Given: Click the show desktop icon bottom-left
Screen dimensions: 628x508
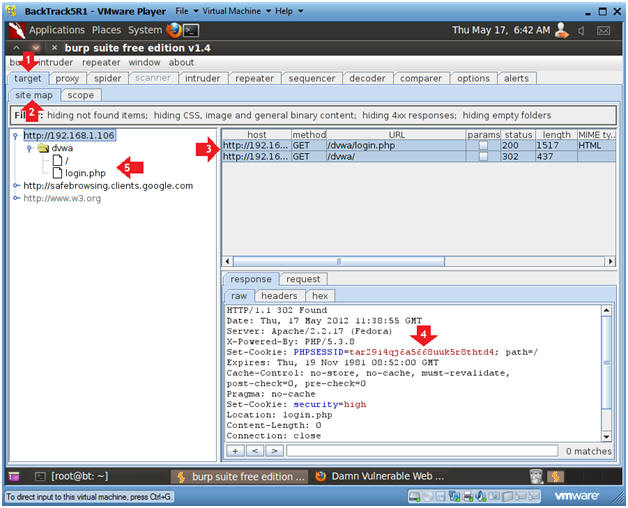Looking at the screenshot, I should click(x=14, y=476).
